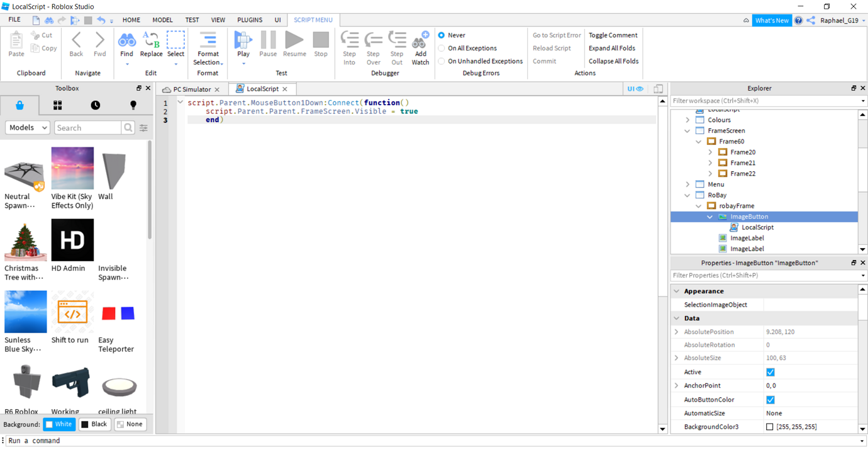Click the Cut scissors icon
Image resolution: width=868 pixels, height=452 pixels.
35,35
